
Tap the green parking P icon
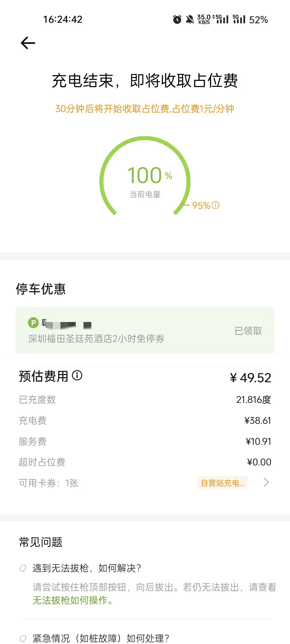click(33, 323)
